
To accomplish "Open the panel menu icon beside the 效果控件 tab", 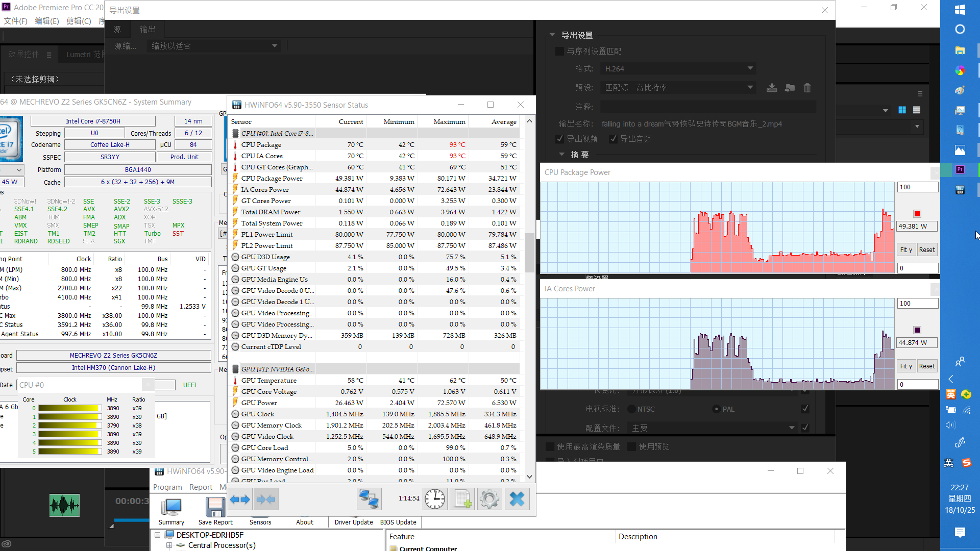I will click(x=49, y=55).
